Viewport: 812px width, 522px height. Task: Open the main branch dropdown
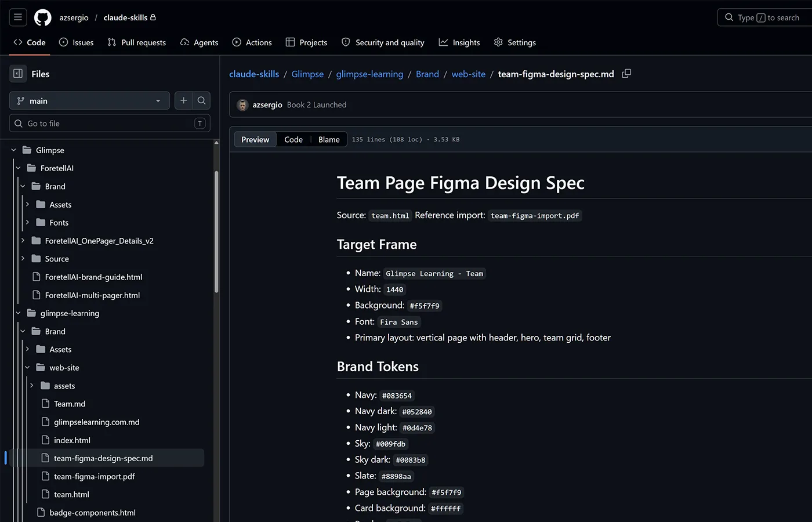pyautogui.click(x=89, y=100)
